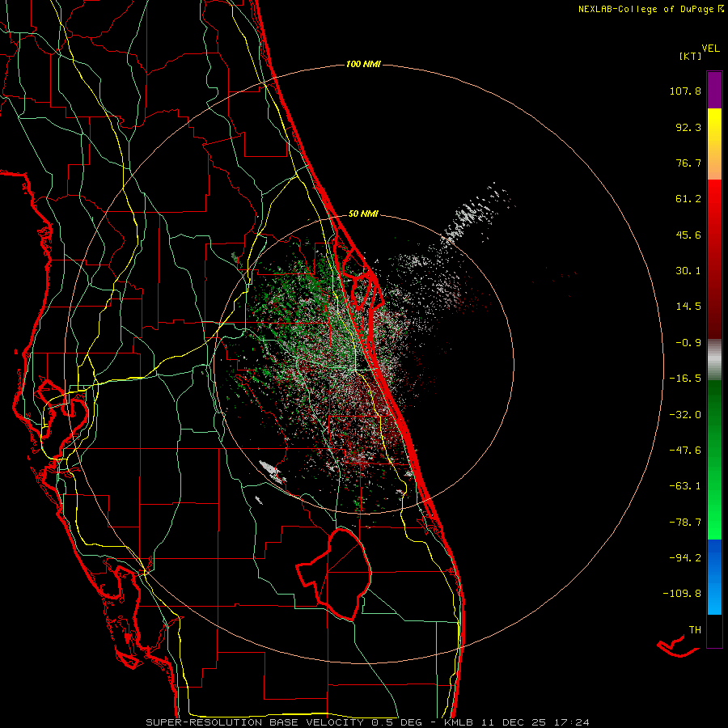Click the 61.2 velocity scale value
Screen dimensions: 728x728
[688, 199]
